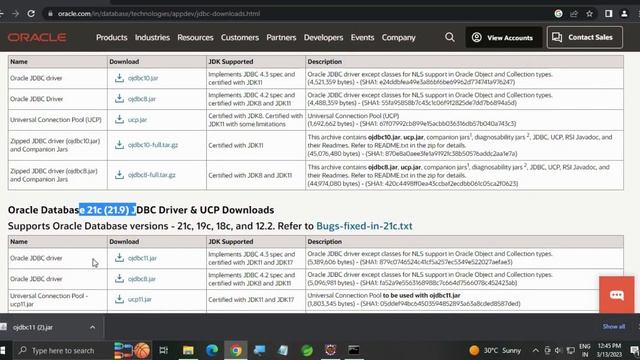Click download icon beside ojdbc10-full.tar.gz
640x360 pixels.
(119, 144)
